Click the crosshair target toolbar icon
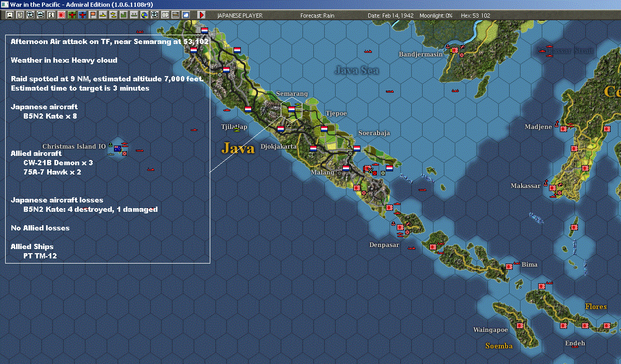This screenshot has width=621, height=364. coord(154,15)
